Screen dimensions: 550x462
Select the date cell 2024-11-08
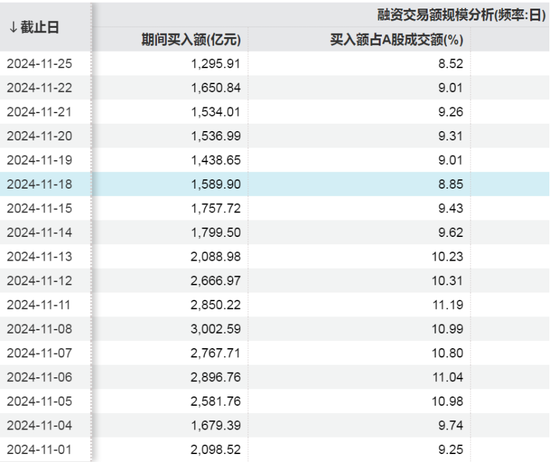pyautogui.click(x=39, y=329)
